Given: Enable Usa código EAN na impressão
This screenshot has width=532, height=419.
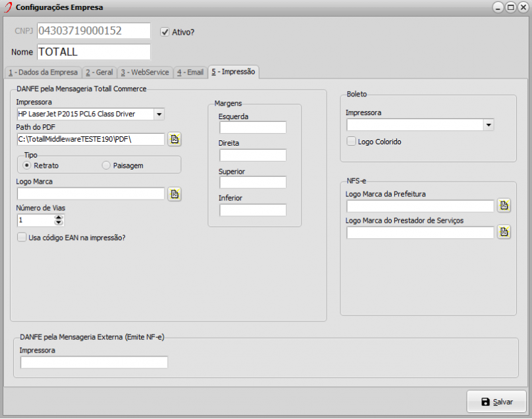Looking at the screenshot, I should coord(23,237).
